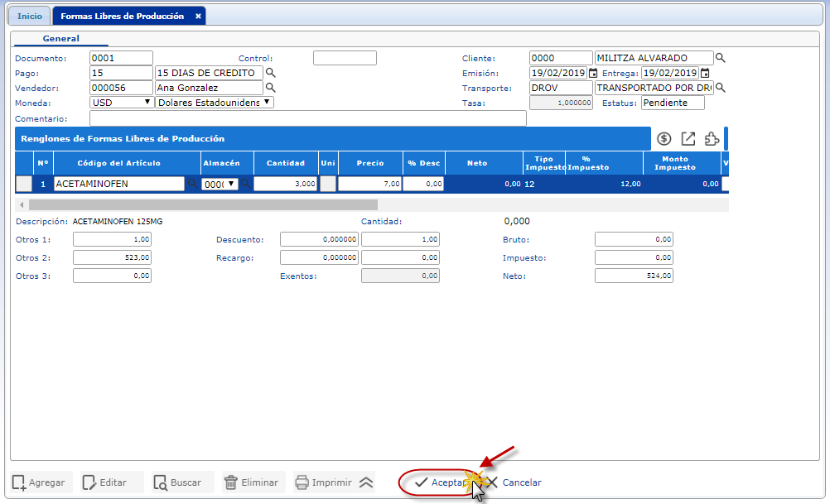Open Cliente search with magnifier icon
Image resolution: width=830 pixels, height=504 pixels.
(721, 58)
